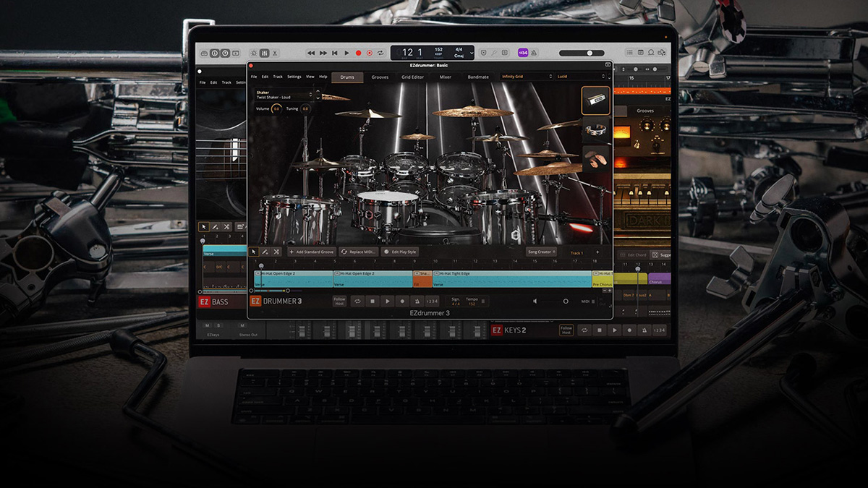This screenshot has height=488, width=868.
Task: Open Logic Quick Help question-mark icon
Action: pyautogui.click(x=225, y=53)
